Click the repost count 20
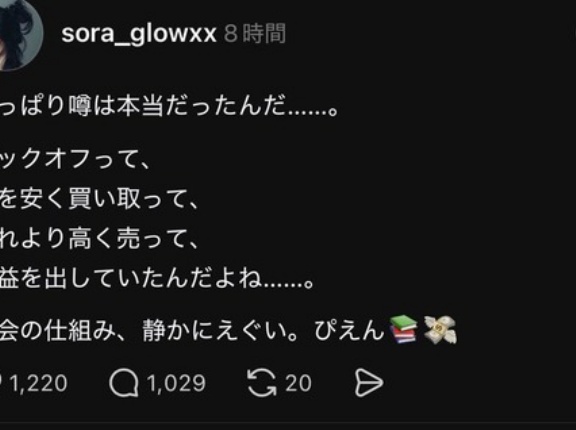This screenshot has width=576, height=430. pos(298,383)
